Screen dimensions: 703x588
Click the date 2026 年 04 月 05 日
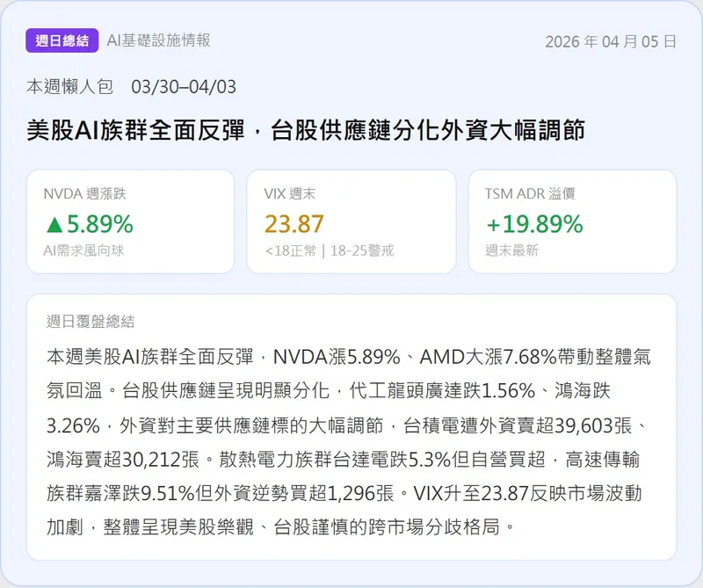[x=611, y=41]
